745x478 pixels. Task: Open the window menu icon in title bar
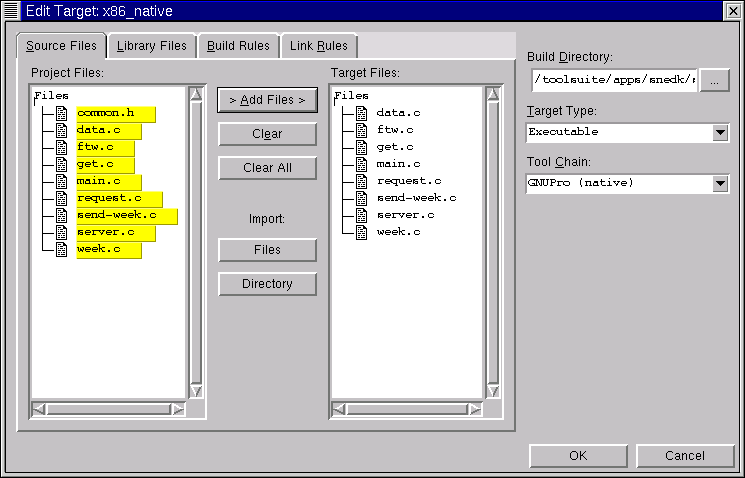[11, 10]
